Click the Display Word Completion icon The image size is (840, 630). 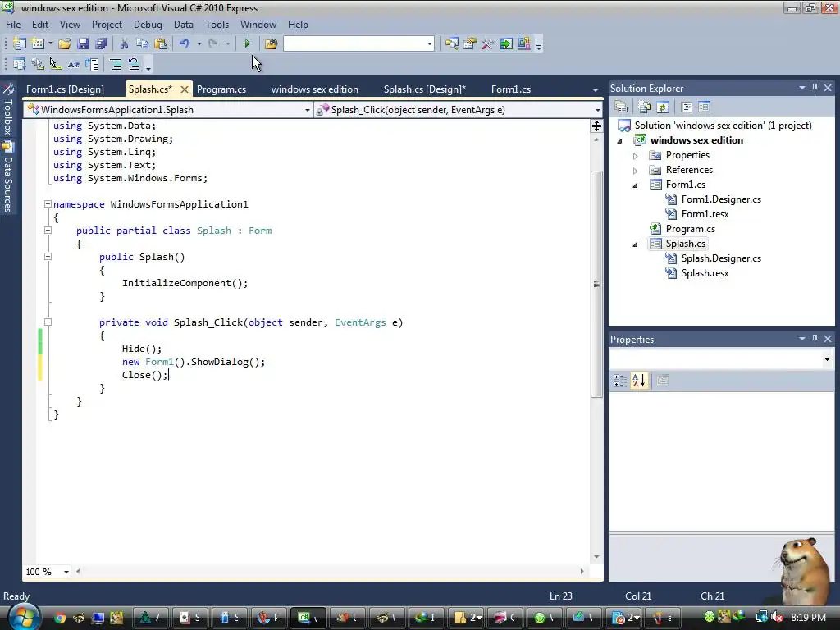coord(74,65)
